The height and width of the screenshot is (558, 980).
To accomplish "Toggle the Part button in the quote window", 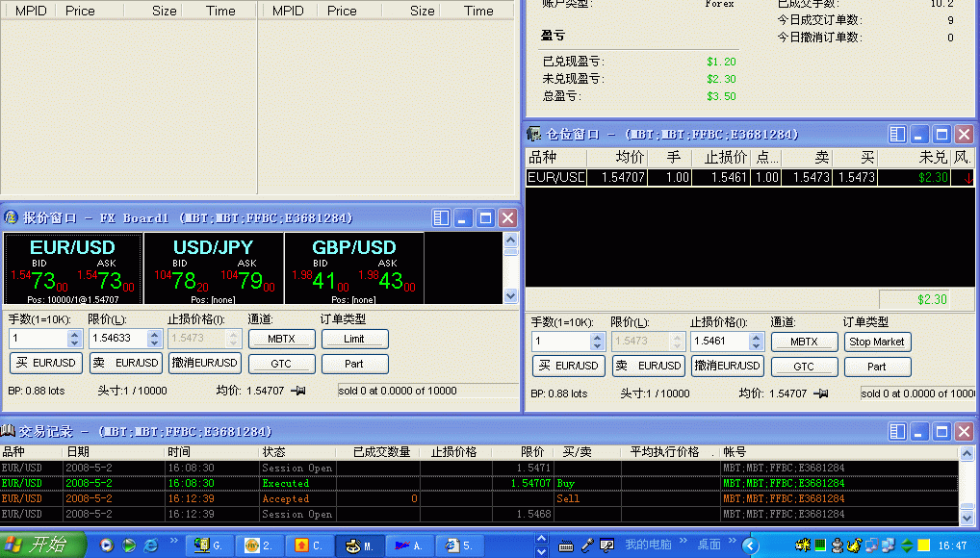I will (355, 364).
